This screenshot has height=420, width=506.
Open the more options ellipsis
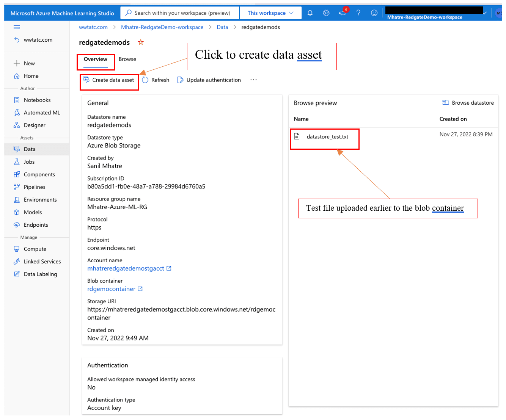click(x=253, y=80)
